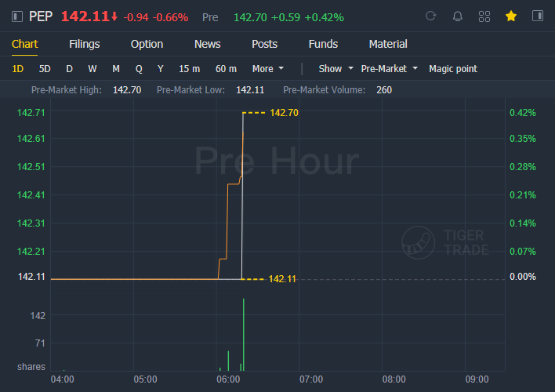This screenshot has width=555, height=392.
Task: Expand the Pre-Market session dropdown
Action: [x=389, y=69]
